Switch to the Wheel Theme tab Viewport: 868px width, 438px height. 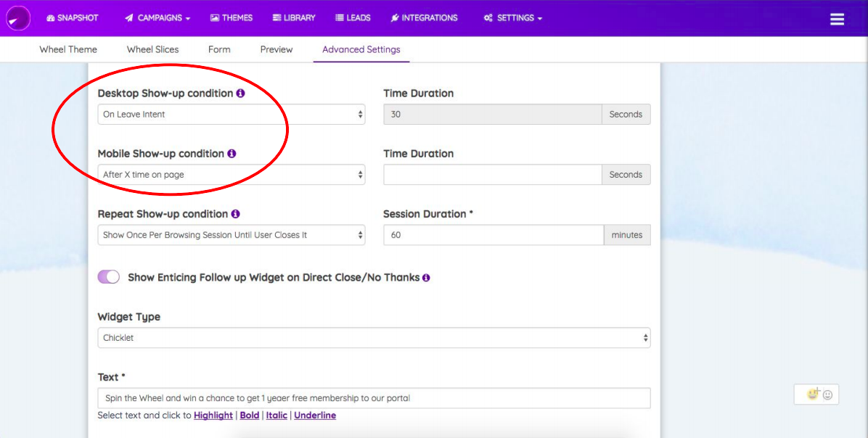[x=68, y=49]
